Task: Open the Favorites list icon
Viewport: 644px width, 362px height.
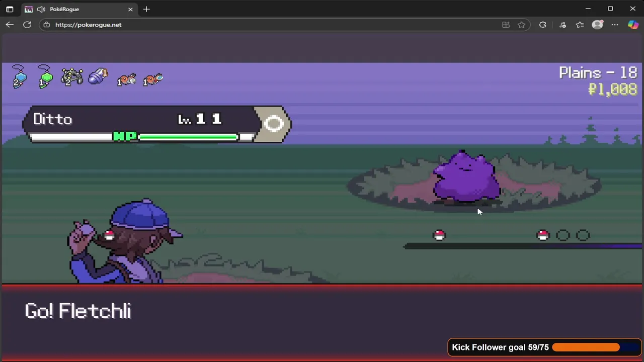Action: pyautogui.click(x=580, y=25)
